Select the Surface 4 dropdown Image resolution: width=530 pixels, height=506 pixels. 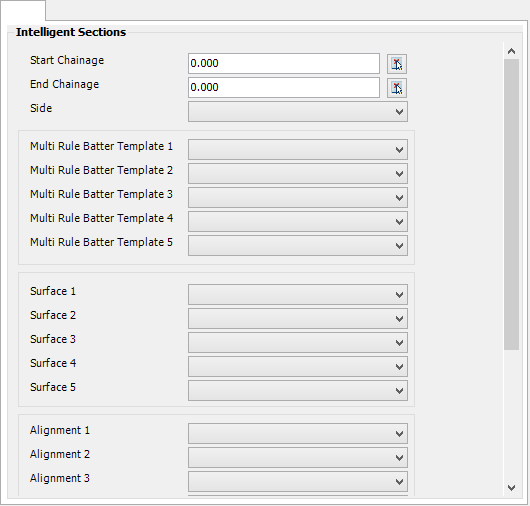pos(298,366)
